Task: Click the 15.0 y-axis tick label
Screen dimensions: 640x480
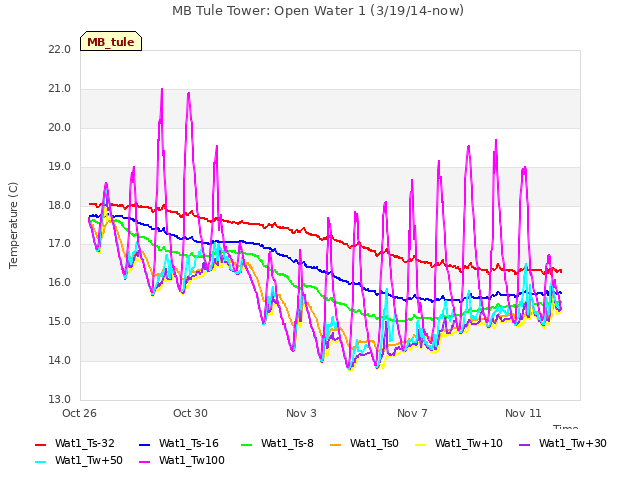Action: (60, 322)
